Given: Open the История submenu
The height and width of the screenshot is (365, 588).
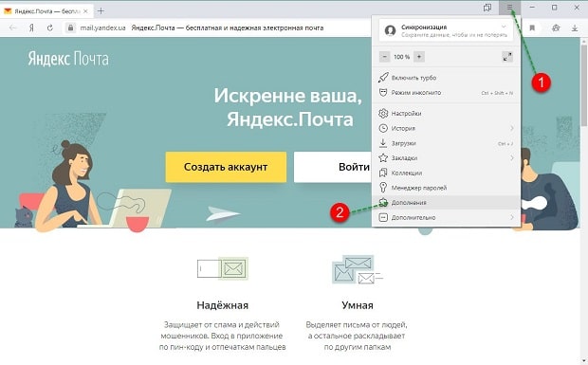Looking at the screenshot, I should click(x=446, y=128).
